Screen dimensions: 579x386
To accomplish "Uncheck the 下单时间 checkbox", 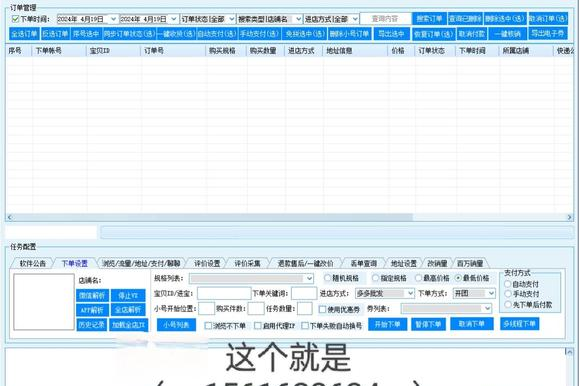I will pyautogui.click(x=16, y=19).
